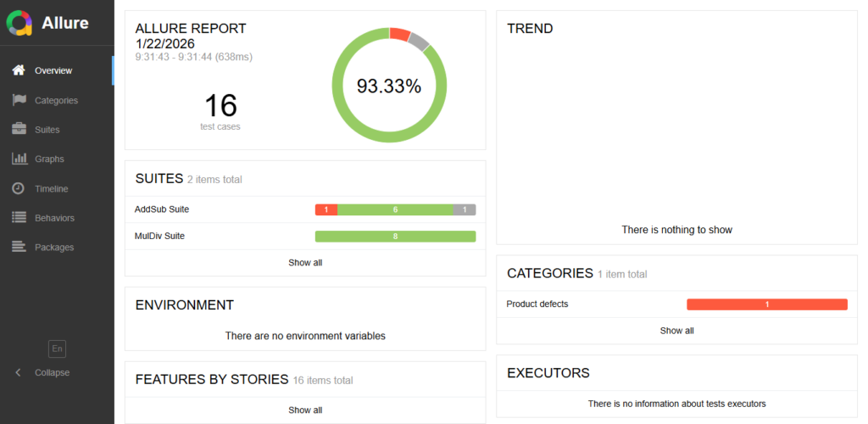Navigate to the Behaviors menu label
Image resolution: width=868 pixels, height=424 pixels.
(x=54, y=218)
